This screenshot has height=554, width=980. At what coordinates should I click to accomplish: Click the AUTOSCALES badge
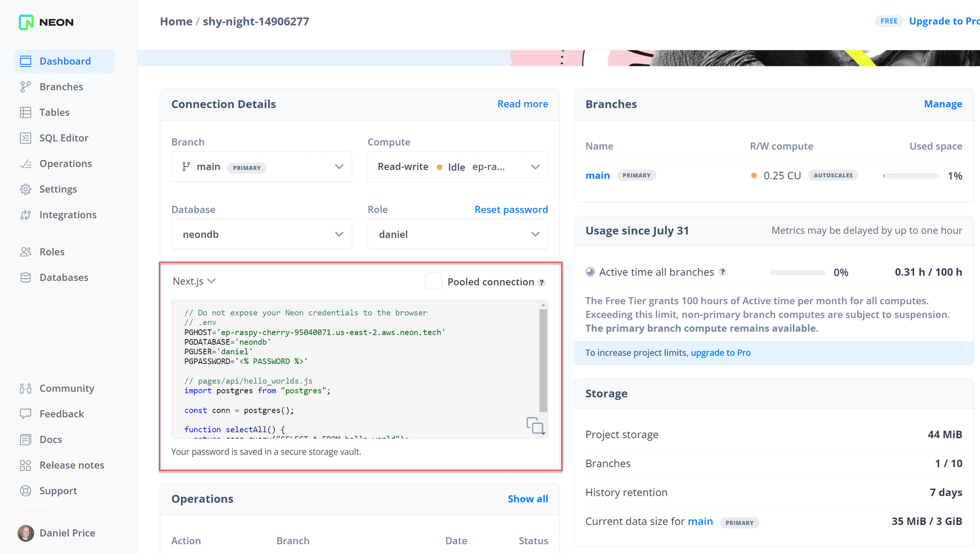pos(833,176)
